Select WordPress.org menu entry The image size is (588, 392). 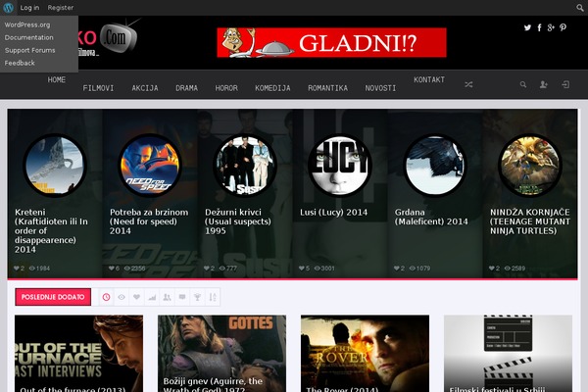(27, 24)
